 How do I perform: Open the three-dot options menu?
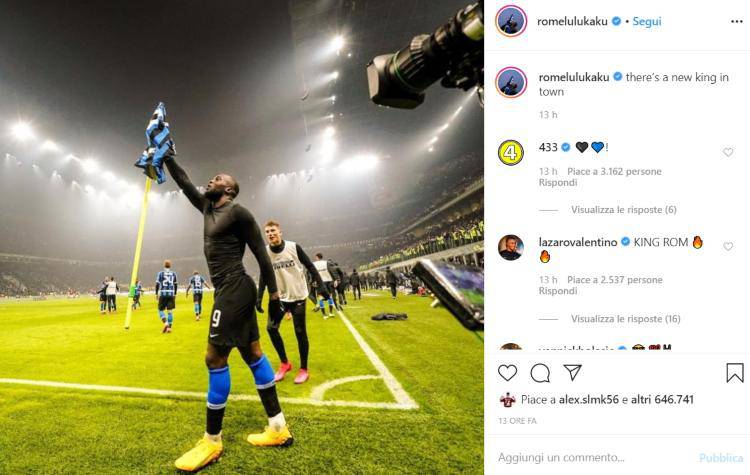(x=737, y=22)
